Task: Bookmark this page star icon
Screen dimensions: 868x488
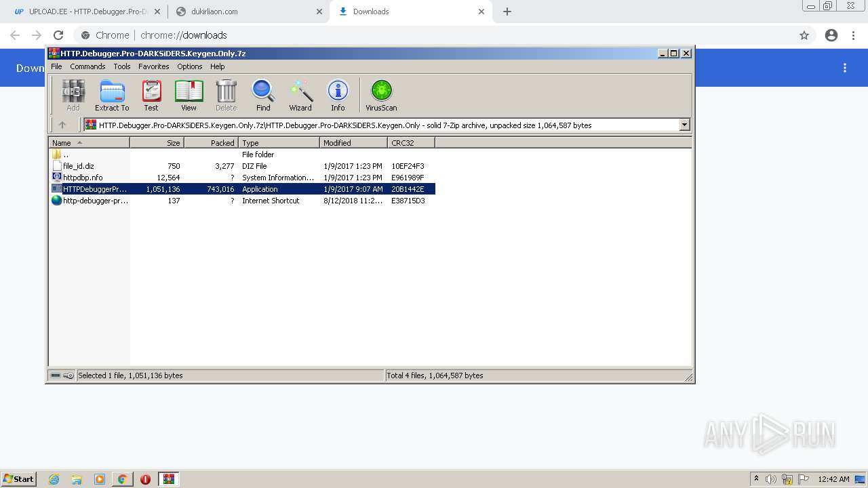Action: (804, 35)
